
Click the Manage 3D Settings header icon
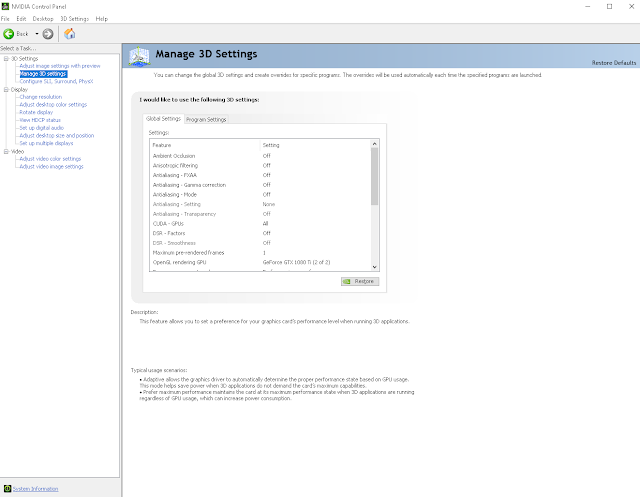pos(139,56)
